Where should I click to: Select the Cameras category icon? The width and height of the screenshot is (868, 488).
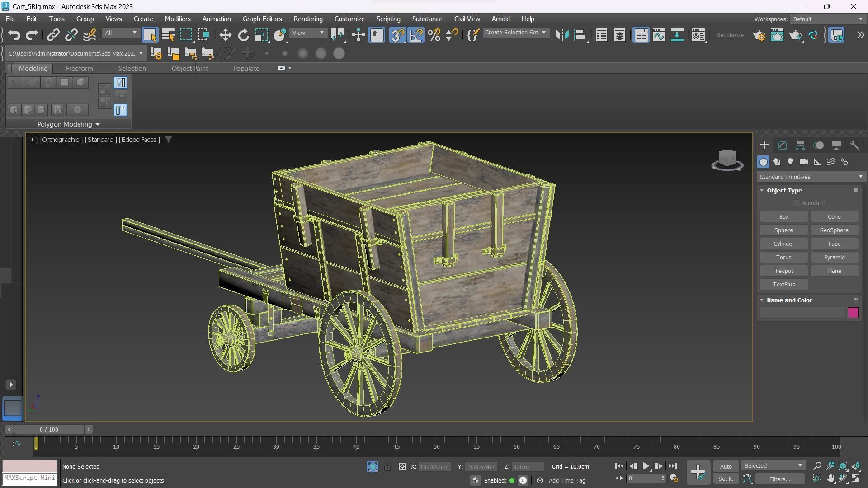[804, 162]
